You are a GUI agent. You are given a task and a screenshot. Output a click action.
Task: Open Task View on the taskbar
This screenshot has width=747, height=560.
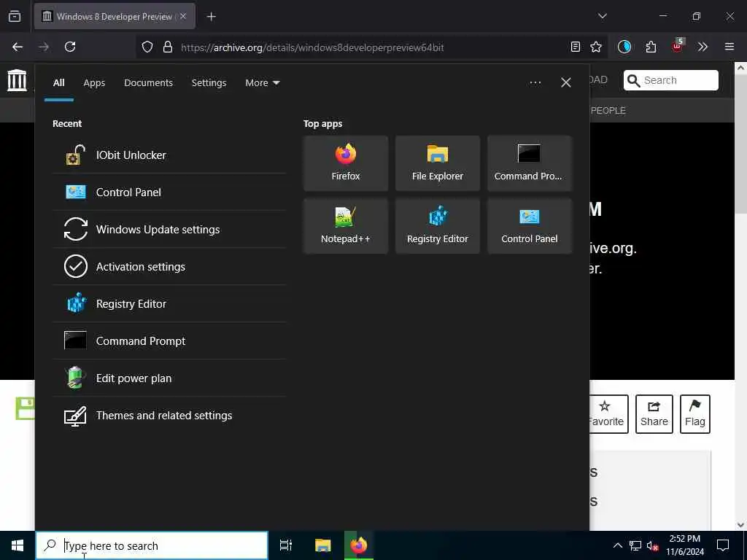(x=286, y=545)
